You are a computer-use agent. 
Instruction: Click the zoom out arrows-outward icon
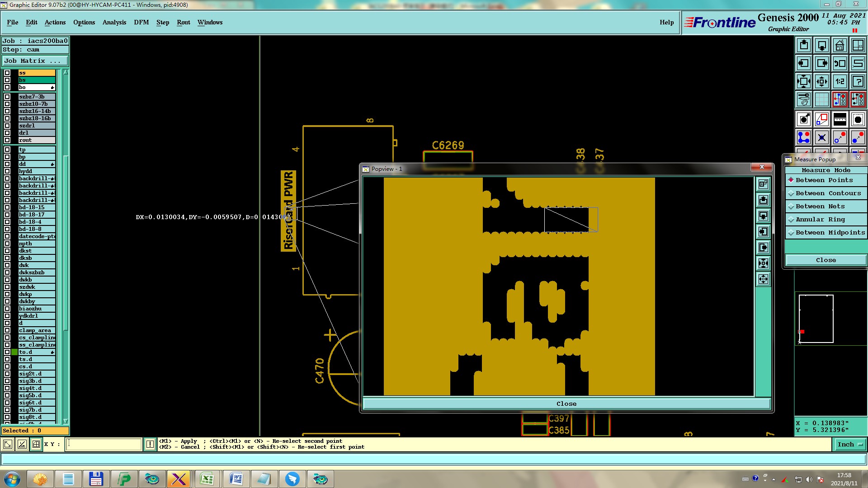pos(821,81)
